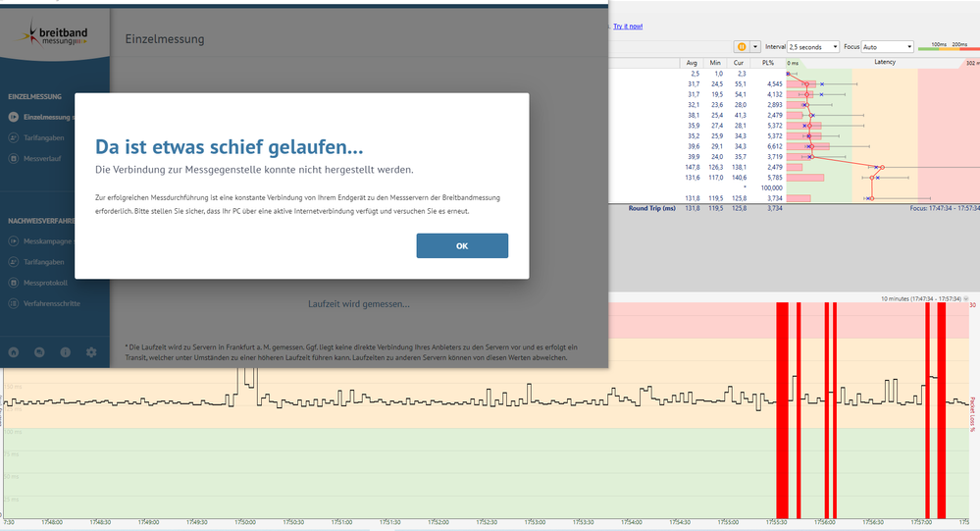Click the Min column header

tap(715, 63)
